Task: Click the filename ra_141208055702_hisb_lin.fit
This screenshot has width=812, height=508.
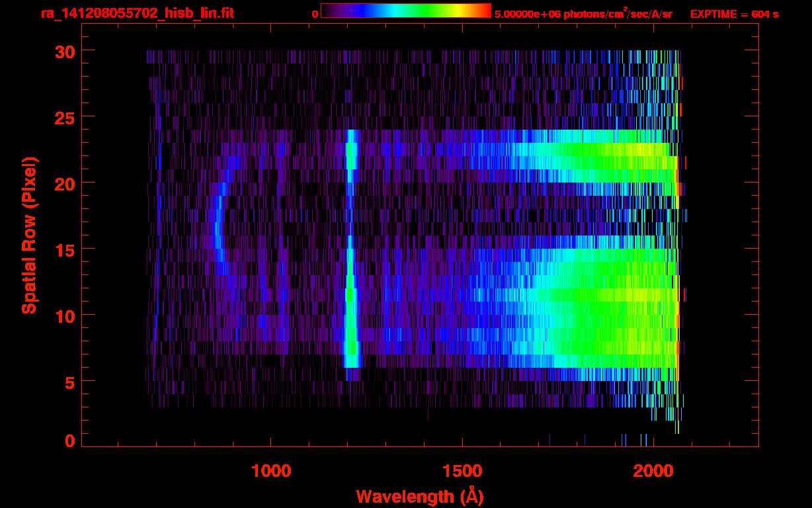Action: [x=137, y=13]
